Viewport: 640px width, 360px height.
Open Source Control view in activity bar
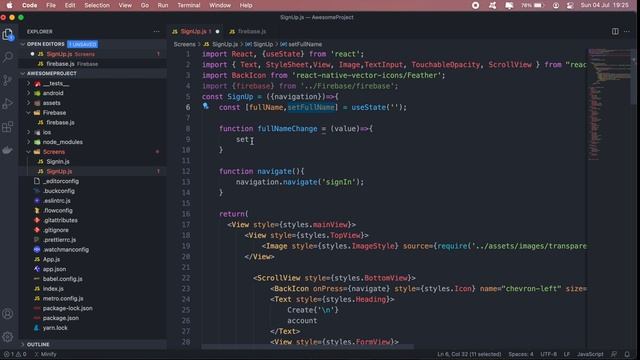click(x=8, y=80)
